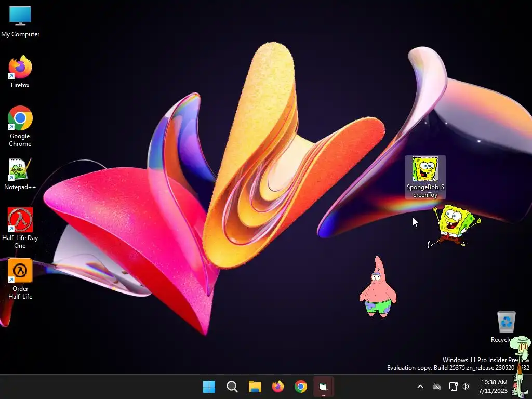The width and height of the screenshot is (532, 399).
Task: Select the Notepad++ desktop shortcut
Action: [20, 174]
